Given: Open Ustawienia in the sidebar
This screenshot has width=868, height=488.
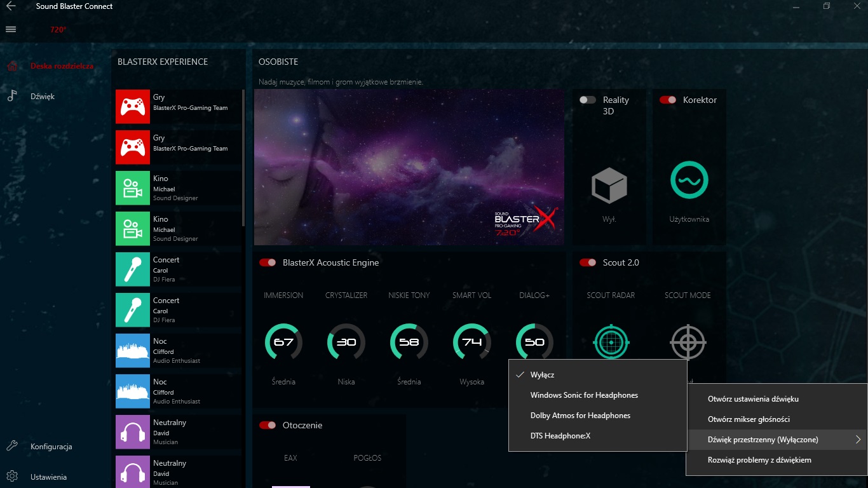Looking at the screenshot, I should (48, 477).
